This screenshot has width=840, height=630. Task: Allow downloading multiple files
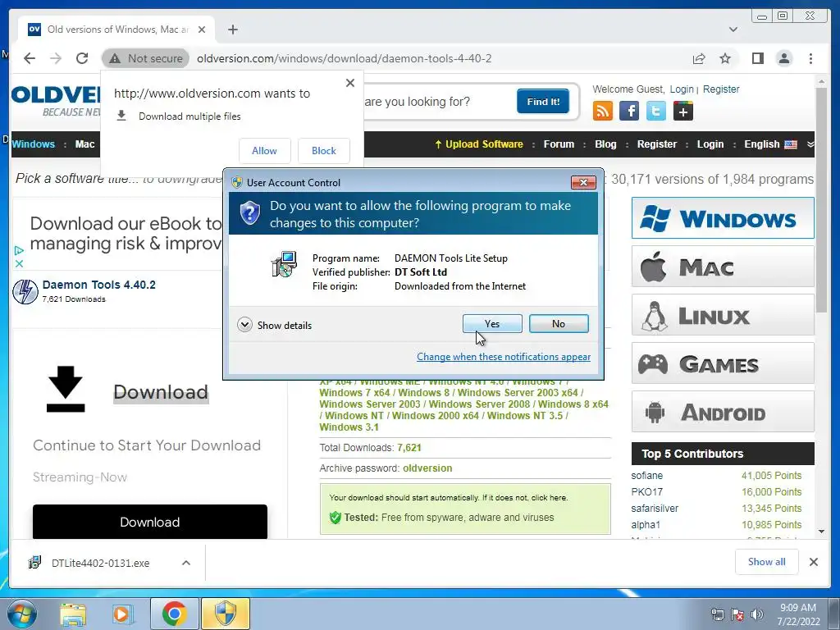click(265, 151)
